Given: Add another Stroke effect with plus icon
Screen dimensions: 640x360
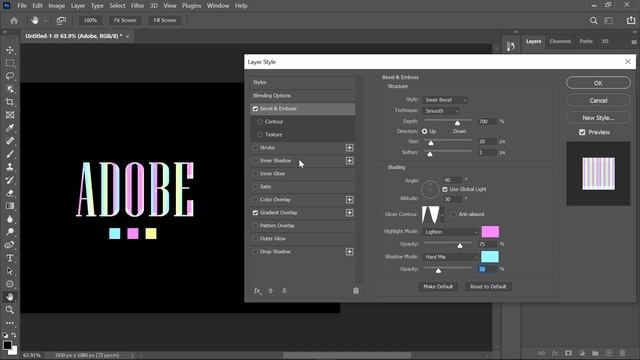Looking at the screenshot, I should [349, 148].
